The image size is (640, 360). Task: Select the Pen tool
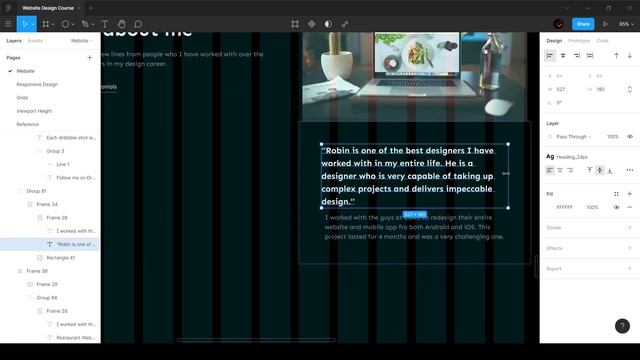coord(85,24)
